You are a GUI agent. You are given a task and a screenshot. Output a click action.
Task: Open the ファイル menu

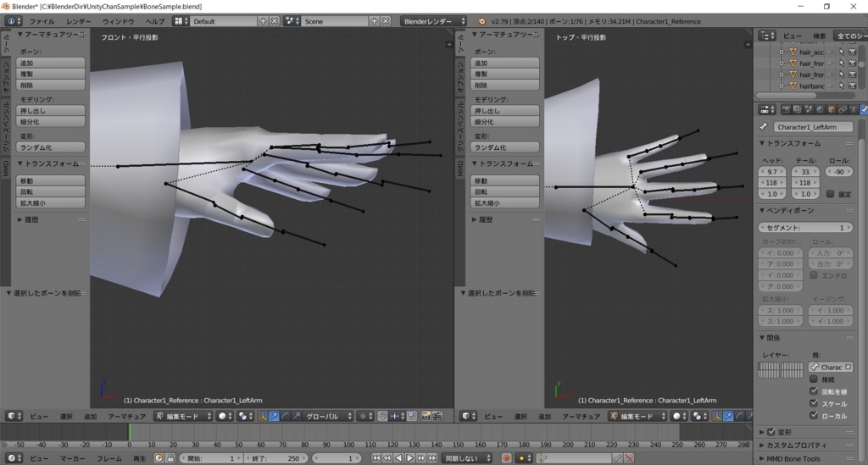pyautogui.click(x=42, y=21)
